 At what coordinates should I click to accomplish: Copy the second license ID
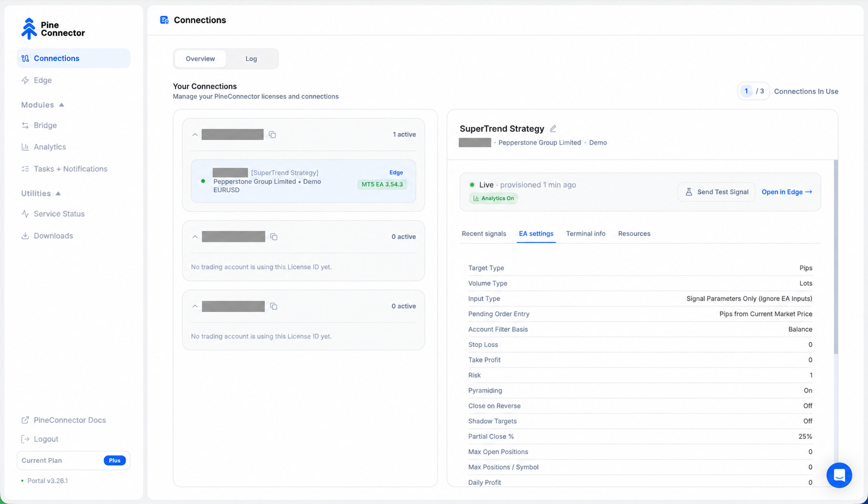(x=274, y=237)
